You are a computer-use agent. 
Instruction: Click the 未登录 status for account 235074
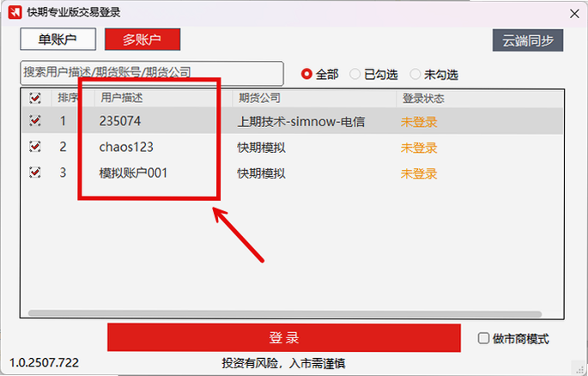pyautogui.click(x=419, y=122)
